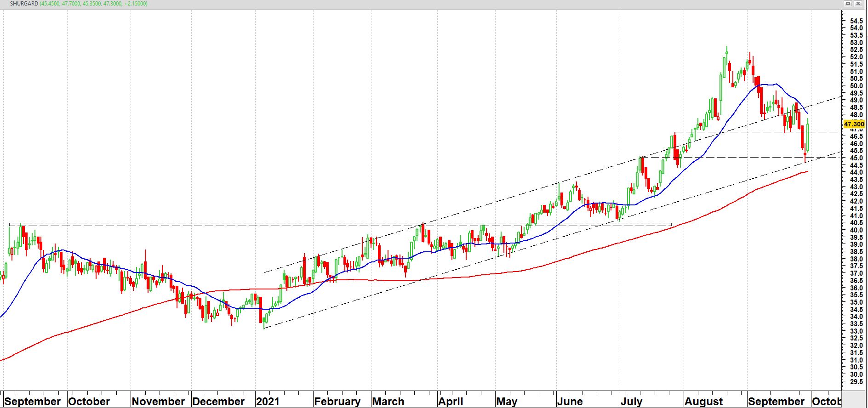Click the 50.0 price axis label
The height and width of the screenshot is (408, 868).
click(857, 85)
